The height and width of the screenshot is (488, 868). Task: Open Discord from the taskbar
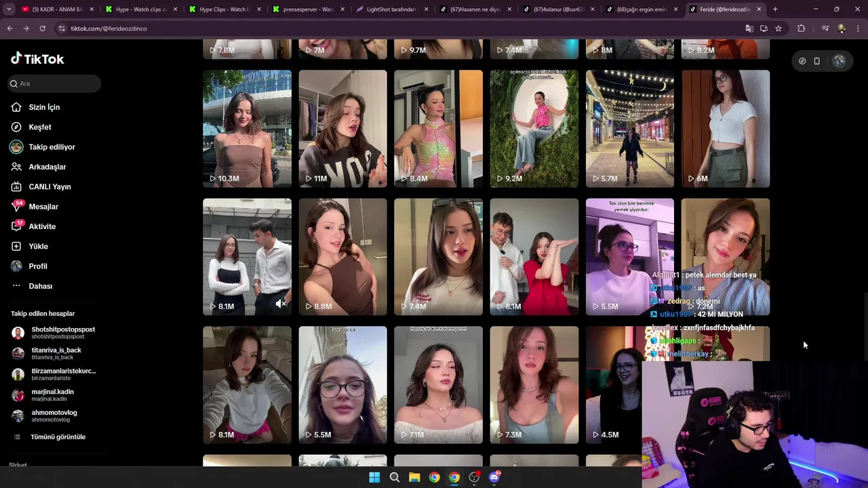point(494,477)
